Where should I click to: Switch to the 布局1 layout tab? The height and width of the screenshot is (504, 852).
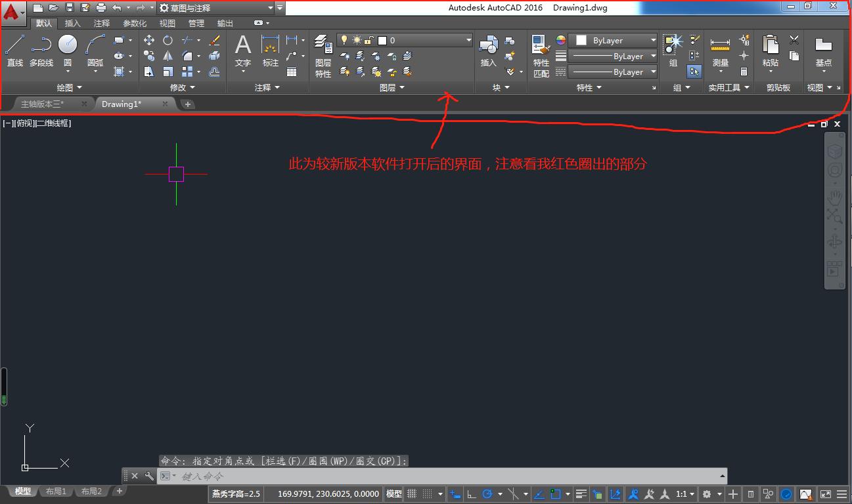(56, 491)
